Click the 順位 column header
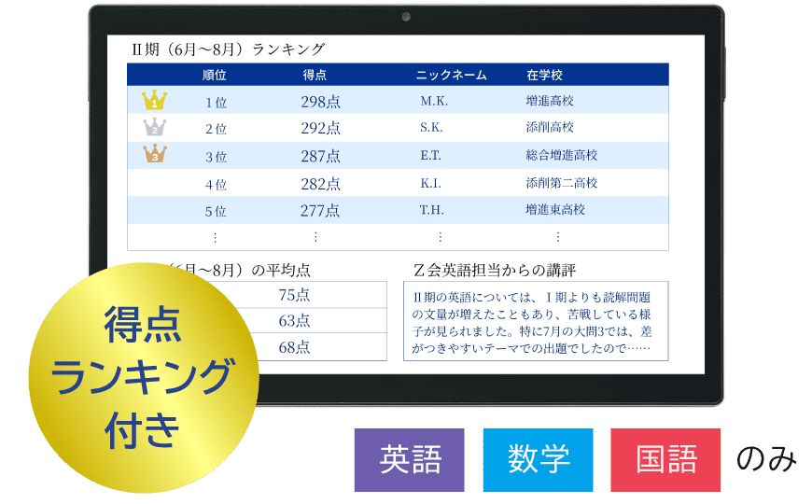Viewport: 812px width, 504px height. 215,75
